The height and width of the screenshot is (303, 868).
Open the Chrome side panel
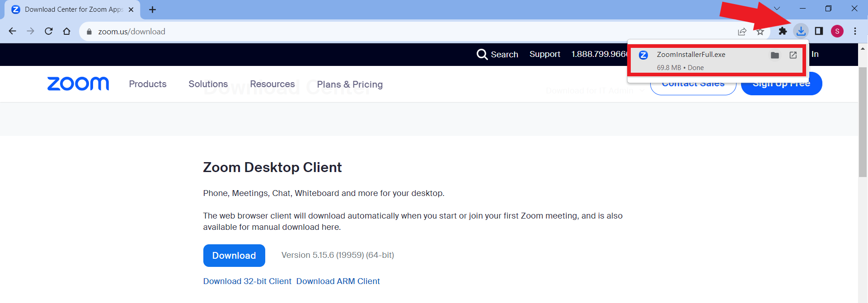pos(819,31)
